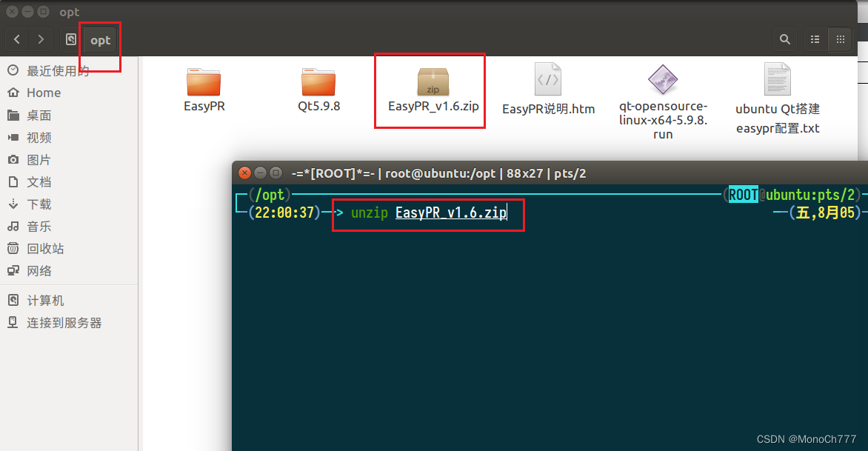868x451 pixels.
Task: Switch to list view mode
Action: [815, 39]
